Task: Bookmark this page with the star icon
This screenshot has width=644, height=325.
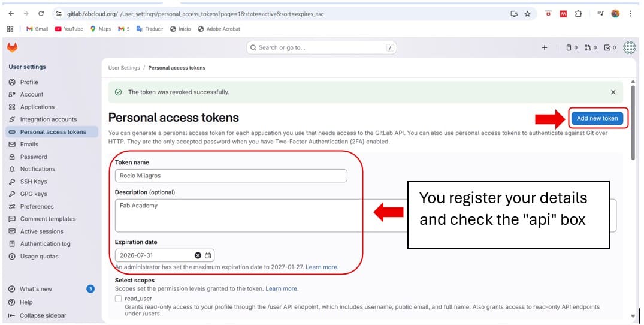Action: click(528, 14)
